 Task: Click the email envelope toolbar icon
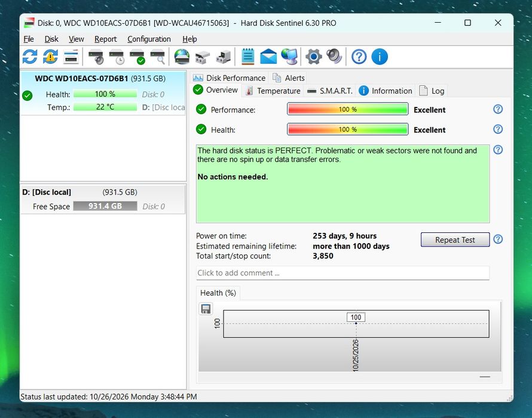(268, 57)
